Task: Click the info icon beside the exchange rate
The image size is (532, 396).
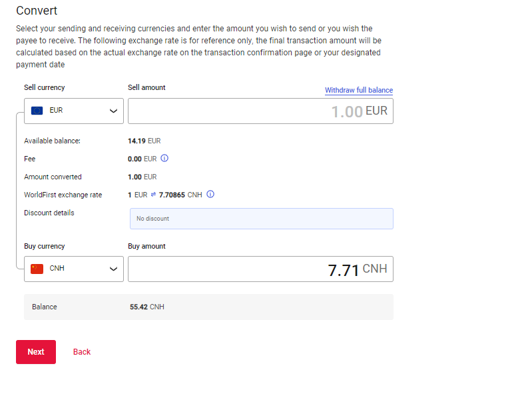Action: point(210,195)
